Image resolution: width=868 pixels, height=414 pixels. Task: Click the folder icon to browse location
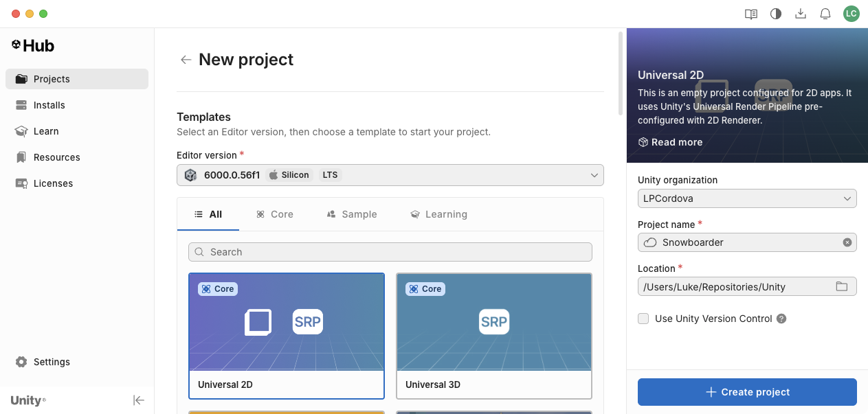click(841, 286)
